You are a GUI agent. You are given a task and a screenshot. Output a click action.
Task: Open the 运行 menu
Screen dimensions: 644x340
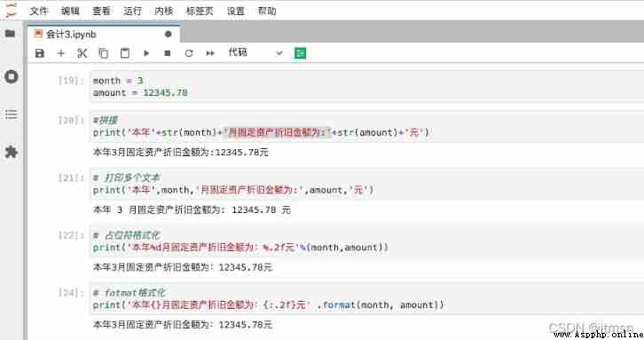132,11
